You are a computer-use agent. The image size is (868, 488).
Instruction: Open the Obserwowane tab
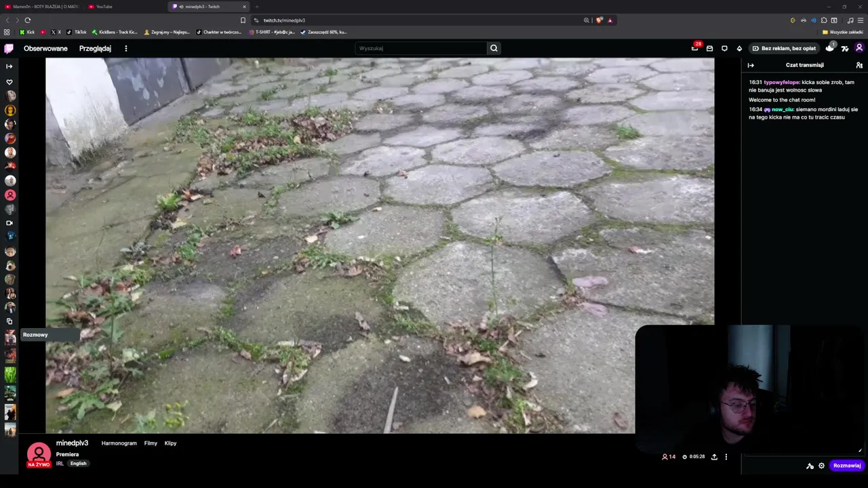pyautogui.click(x=45, y=48)
